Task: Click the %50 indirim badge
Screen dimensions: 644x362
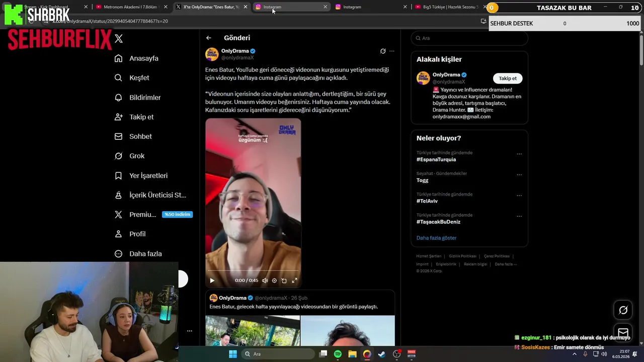Action: [x=177, y=215]
